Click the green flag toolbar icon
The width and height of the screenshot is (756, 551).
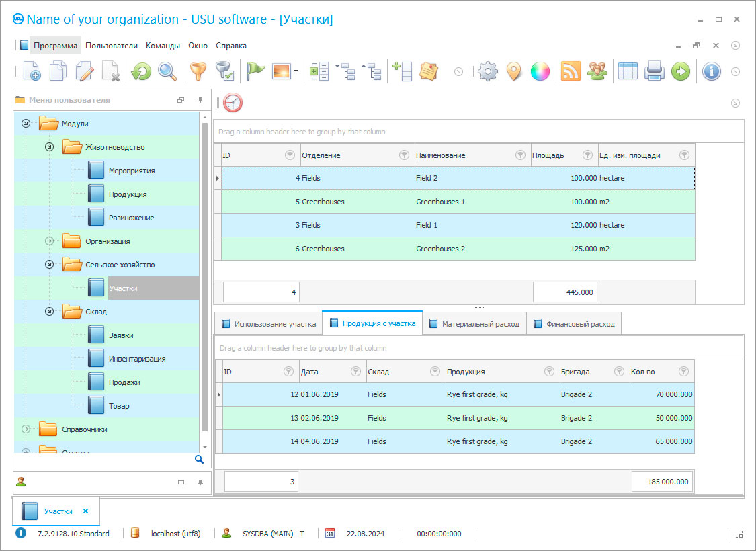(x=255, y=71)
